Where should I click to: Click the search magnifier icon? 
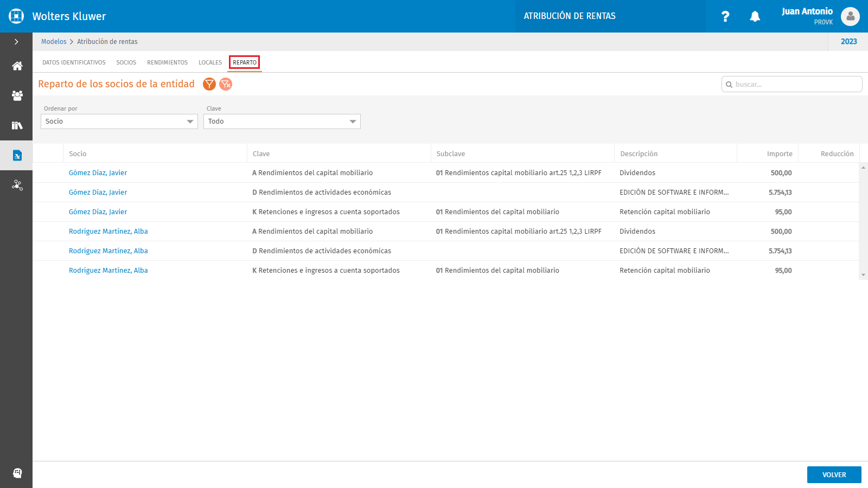click(729, 85)
